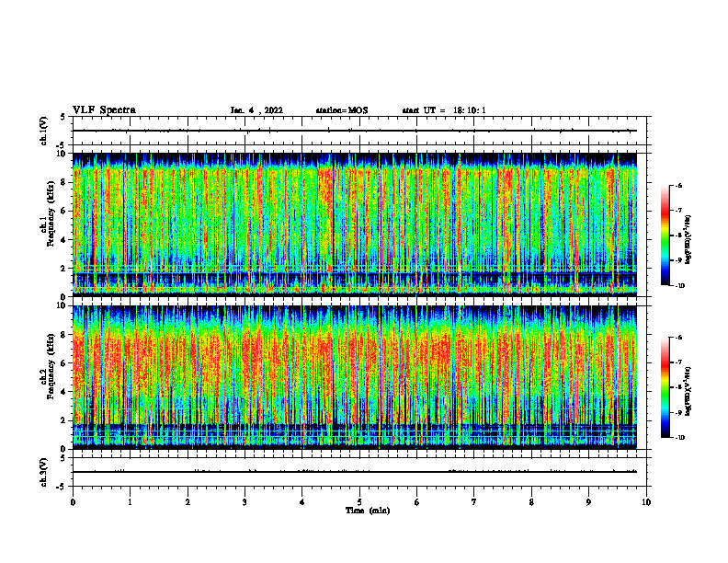Click time axis tick label "2"
Screen dimensions: 728x563
point(188,502)
